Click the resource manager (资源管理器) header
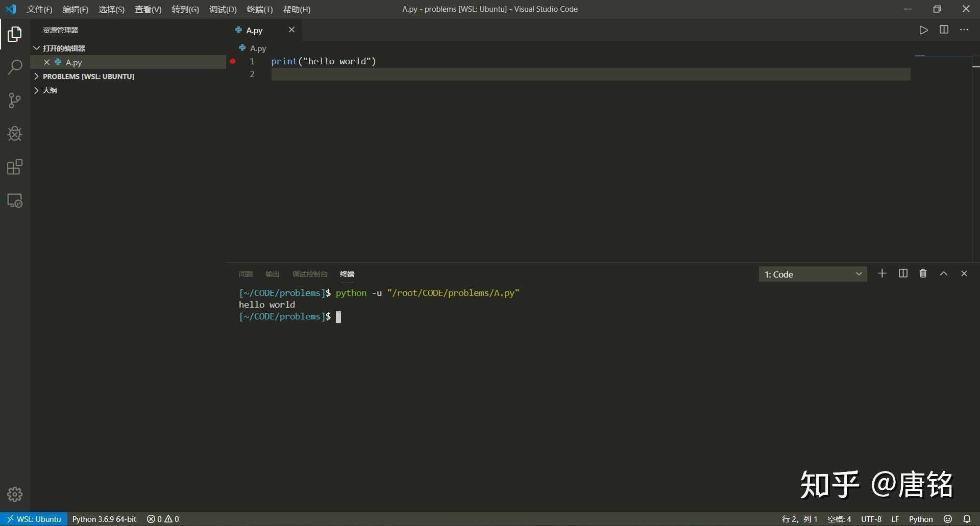Screen dimensions: 980x526 [60, 30]
